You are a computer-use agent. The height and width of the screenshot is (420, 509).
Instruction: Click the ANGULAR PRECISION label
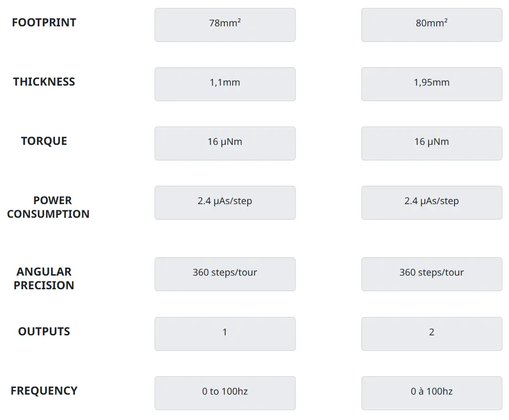tap(44, 278)
